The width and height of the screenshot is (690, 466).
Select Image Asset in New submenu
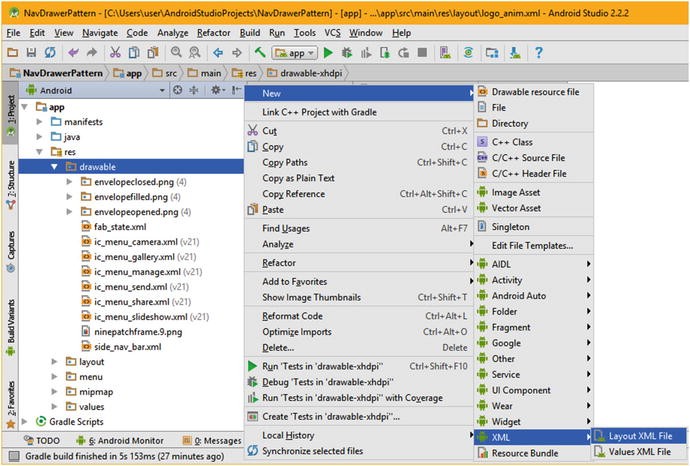pyautogui.click(x=534, y=192)
